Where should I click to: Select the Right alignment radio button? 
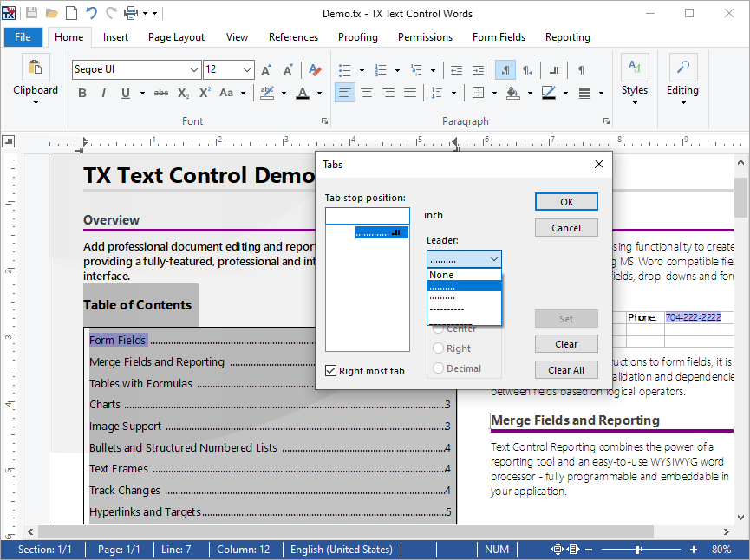(440, 348)
